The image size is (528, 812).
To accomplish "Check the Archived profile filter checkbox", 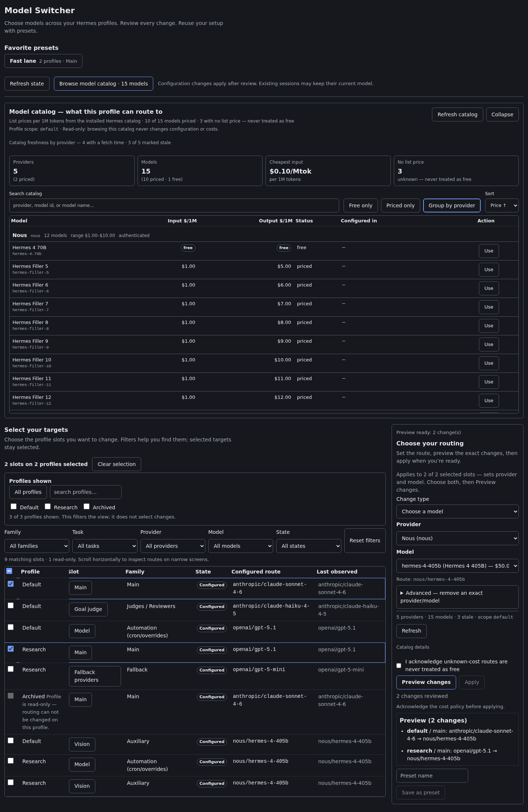I will 87,506.
